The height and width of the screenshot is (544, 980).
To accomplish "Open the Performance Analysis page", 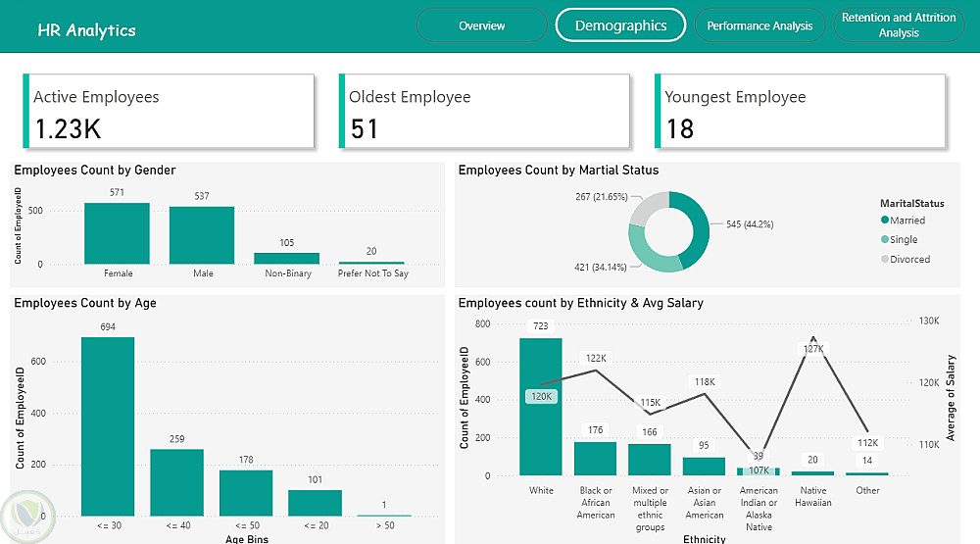I will click(x=759, y=25).
